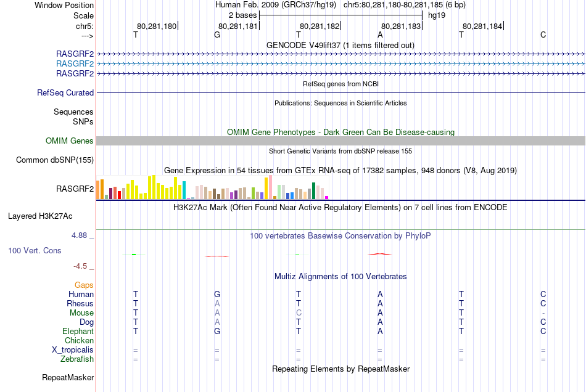Click the OMIM Genes track label

tap(69, 141)
